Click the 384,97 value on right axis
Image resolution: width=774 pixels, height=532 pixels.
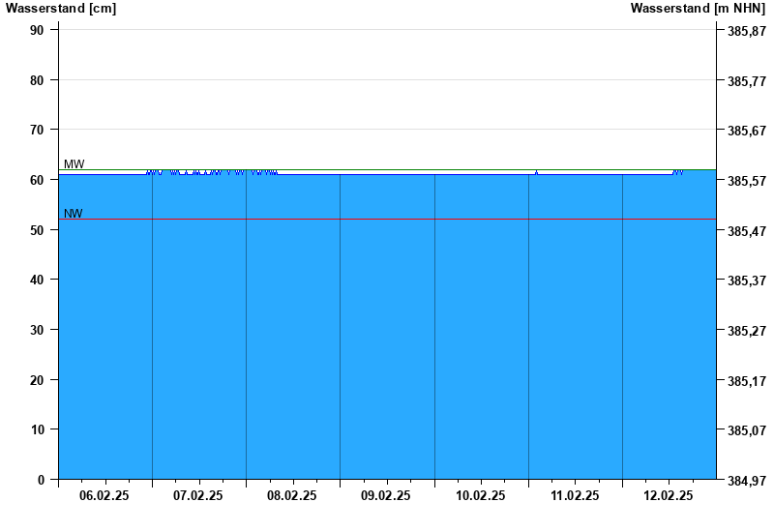[x=746, y=481]
